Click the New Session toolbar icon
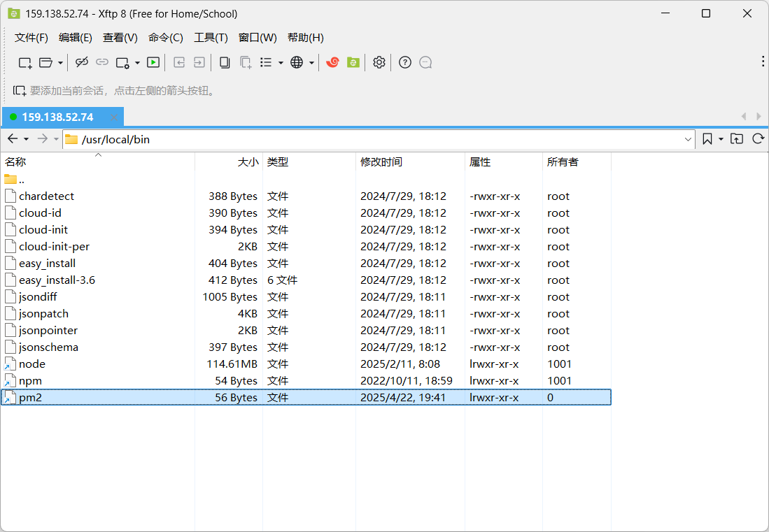 [25, 63]
